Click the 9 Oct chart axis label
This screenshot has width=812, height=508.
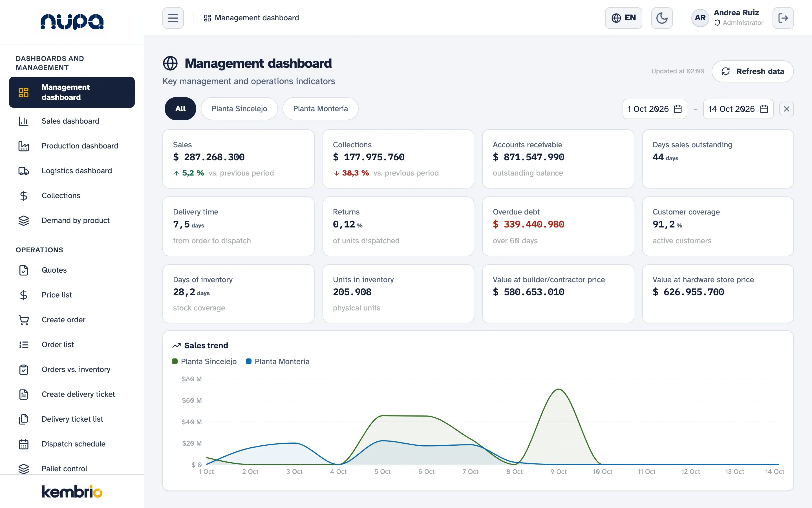[x=558, y=472]
